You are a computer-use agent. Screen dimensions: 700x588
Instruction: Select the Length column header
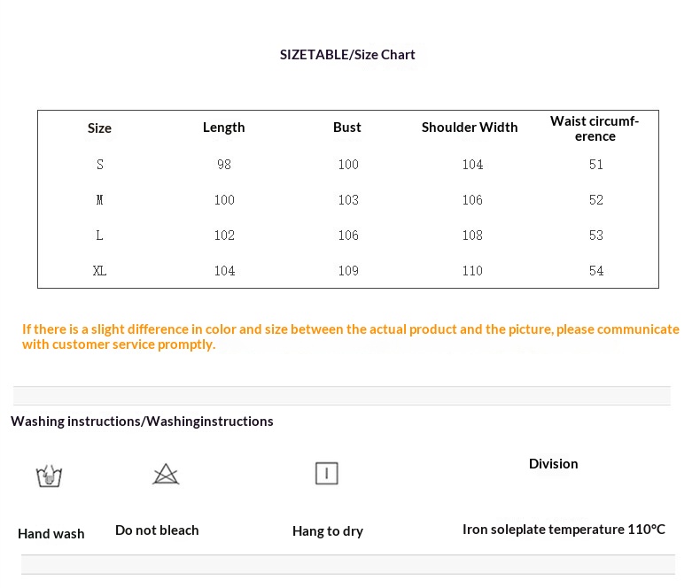[223, 128]
